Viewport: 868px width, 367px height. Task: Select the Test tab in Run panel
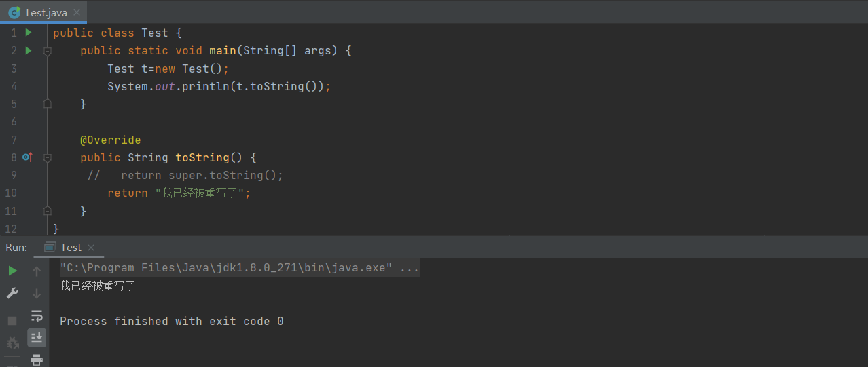70,247
